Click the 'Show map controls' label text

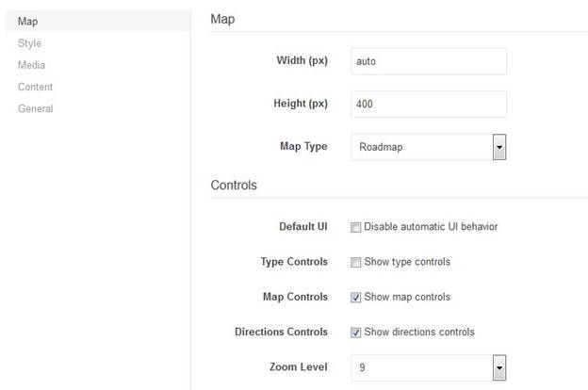coord(407,297)
